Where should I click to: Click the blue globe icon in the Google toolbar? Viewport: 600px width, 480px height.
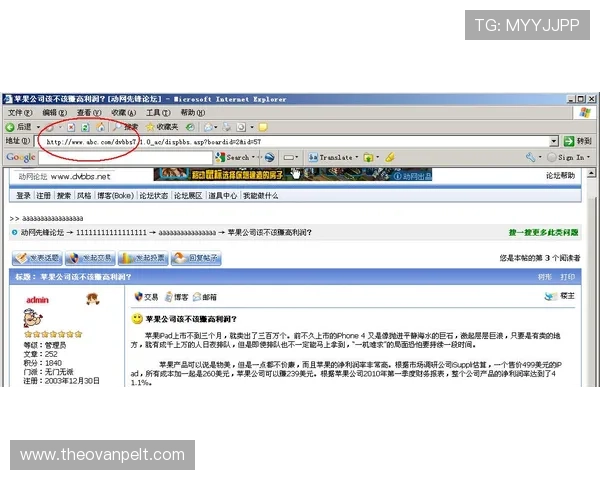[269, 157]
